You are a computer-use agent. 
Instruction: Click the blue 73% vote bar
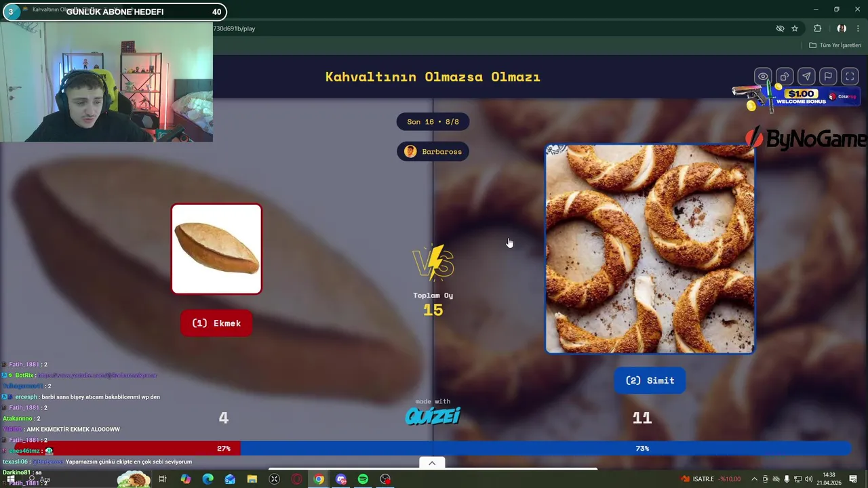[x=546, y=448]
